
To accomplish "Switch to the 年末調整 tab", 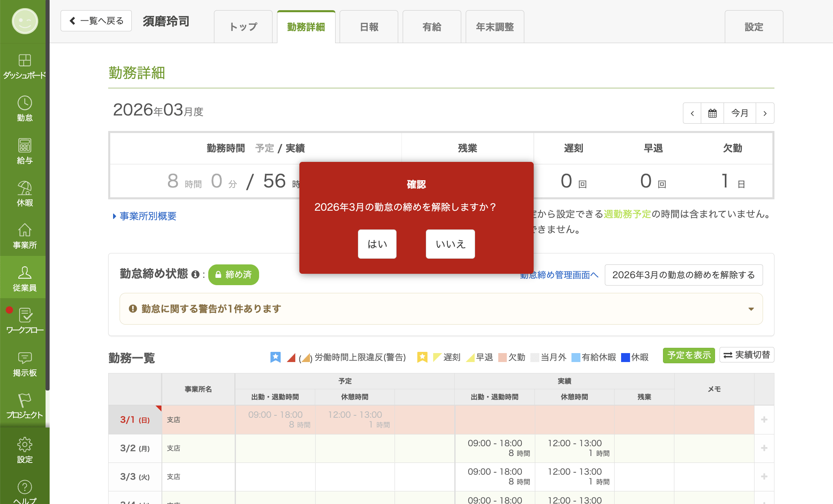I will pyautogui.click(x=495, y=27).
